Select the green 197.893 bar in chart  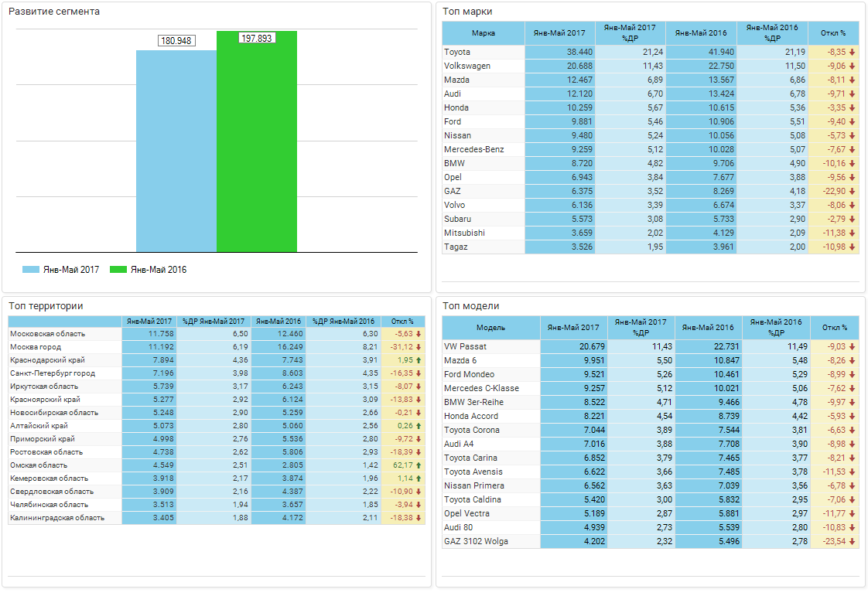tap(256, 147)
